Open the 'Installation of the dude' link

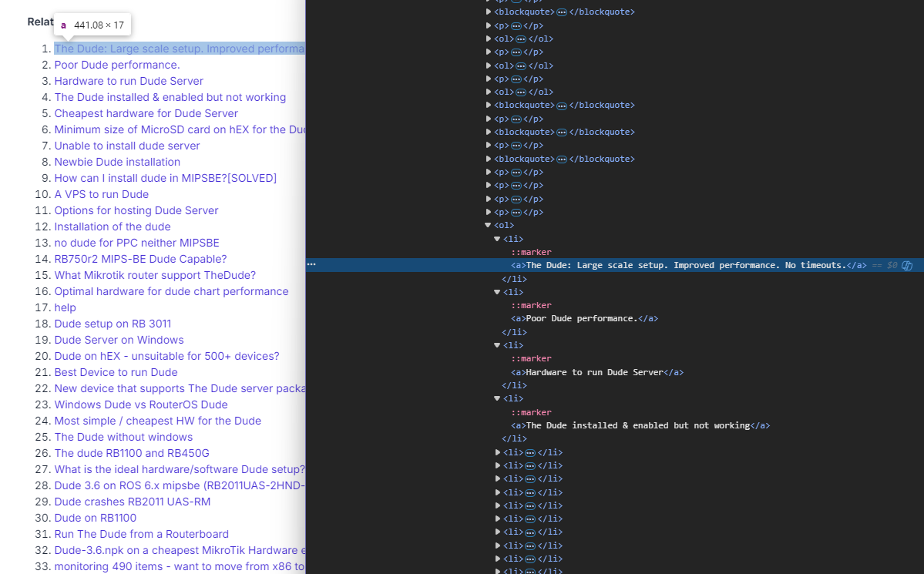113,227
